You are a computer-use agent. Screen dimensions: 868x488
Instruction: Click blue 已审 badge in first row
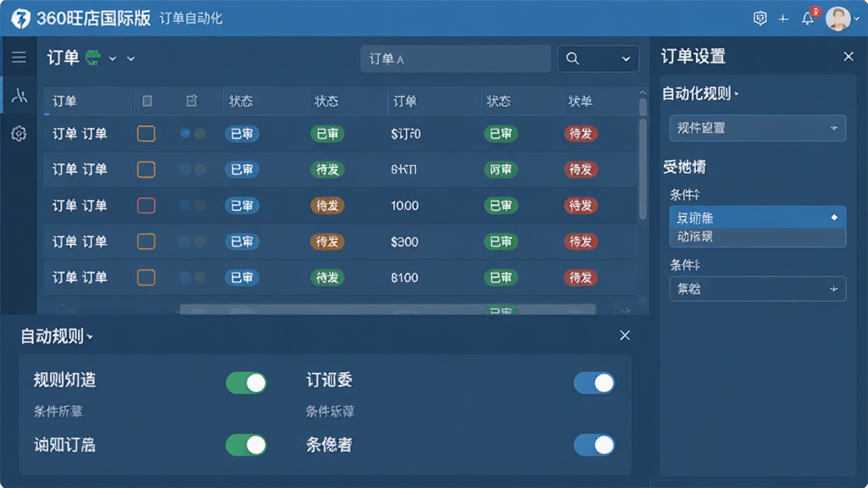[242, 133]
